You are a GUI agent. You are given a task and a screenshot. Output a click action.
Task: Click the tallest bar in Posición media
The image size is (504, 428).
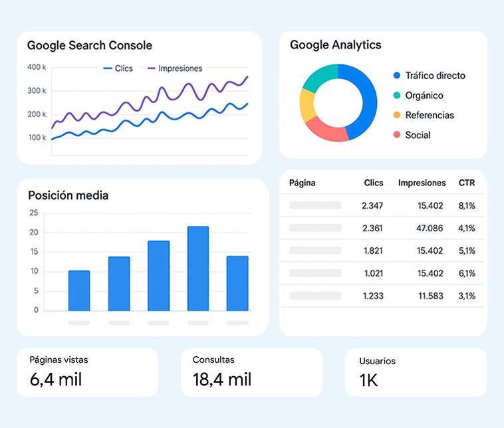click(198, 268)
